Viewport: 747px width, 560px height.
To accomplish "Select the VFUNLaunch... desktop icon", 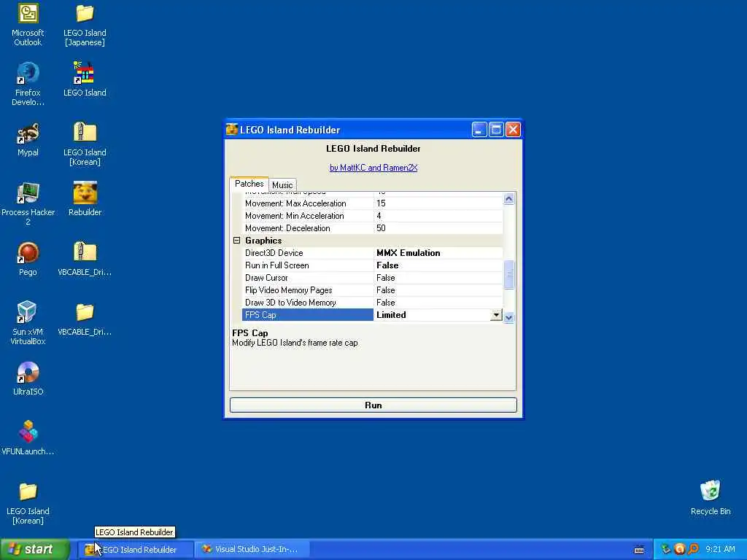I will (x=28, y=432).
